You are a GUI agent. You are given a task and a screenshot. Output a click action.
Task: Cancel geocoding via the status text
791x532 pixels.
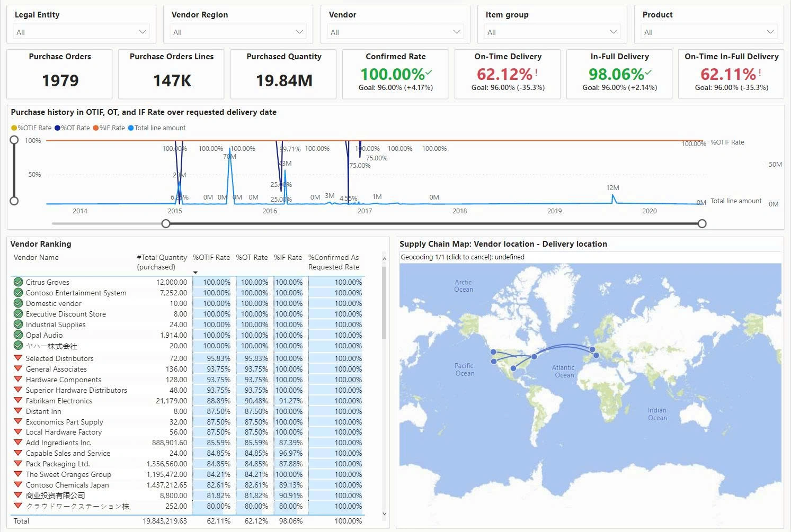[x=462, y=257]
